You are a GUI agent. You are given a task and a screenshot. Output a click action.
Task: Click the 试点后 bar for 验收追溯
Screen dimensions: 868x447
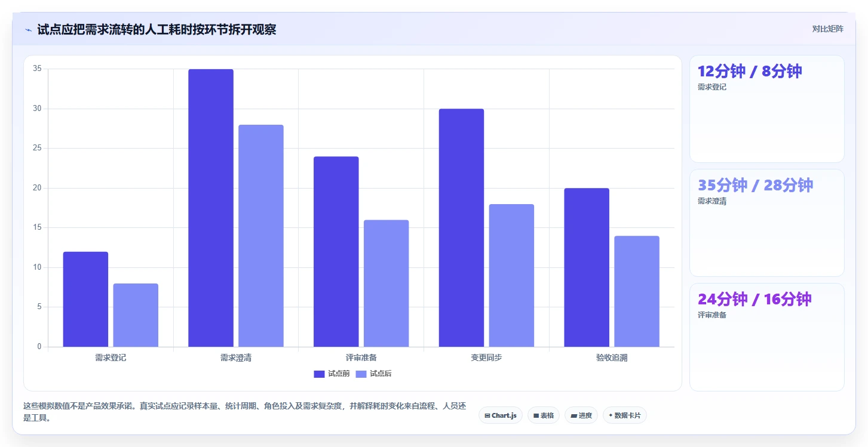tap(637, 291)
